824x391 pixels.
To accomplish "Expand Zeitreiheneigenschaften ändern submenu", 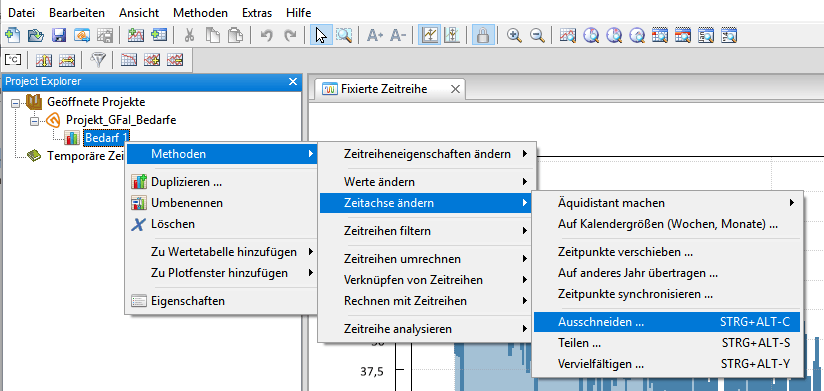I will coord(426,154).
